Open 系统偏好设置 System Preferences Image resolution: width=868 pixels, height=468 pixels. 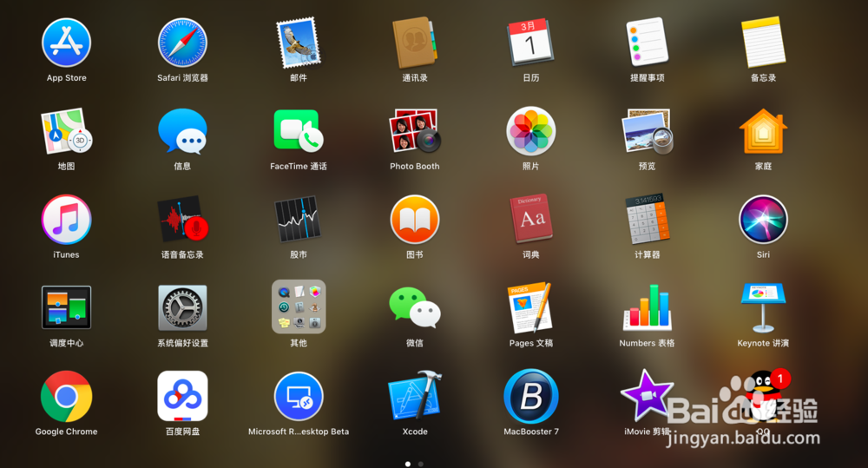[182, 308]
